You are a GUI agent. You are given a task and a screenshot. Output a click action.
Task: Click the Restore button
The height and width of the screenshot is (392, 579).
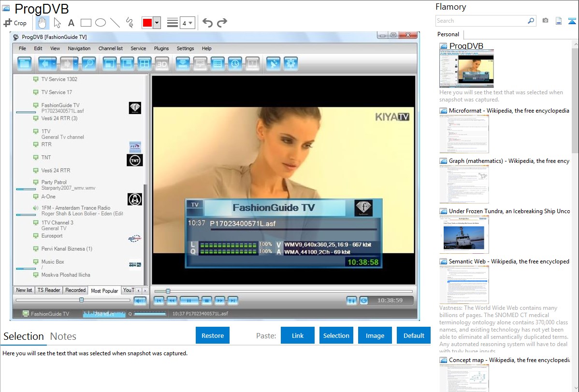(x=213, y=335)
